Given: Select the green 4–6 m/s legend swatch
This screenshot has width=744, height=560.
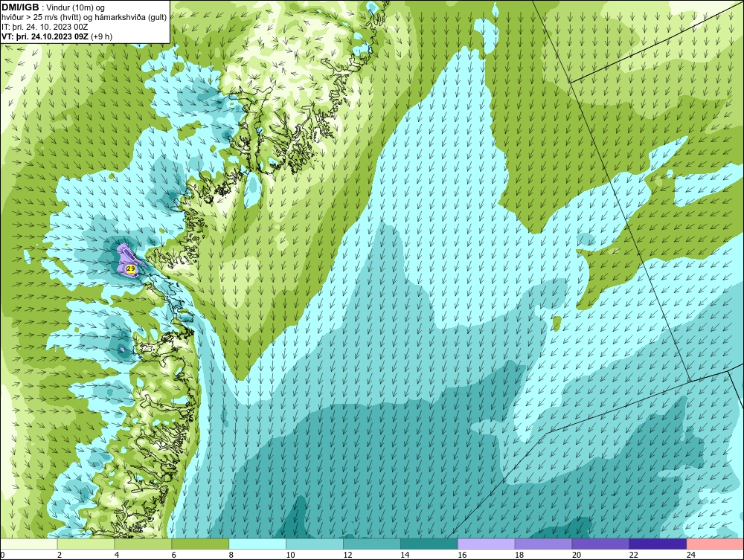Looking at the screenshot, I should (x=143, y=544).
